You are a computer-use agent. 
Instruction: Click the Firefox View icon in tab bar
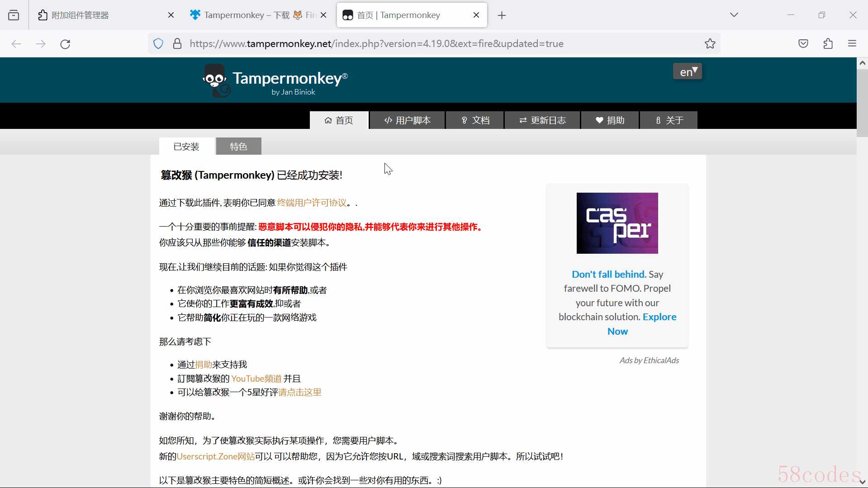[x=14, y=15]
